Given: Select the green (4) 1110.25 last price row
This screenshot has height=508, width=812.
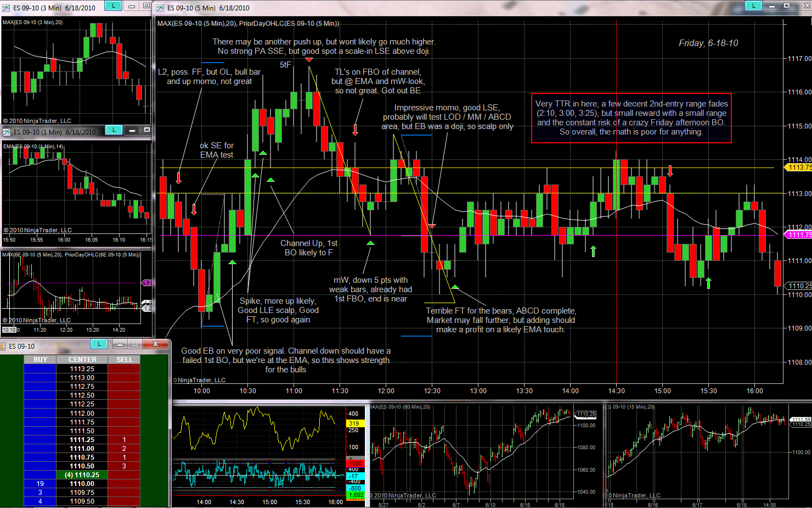Looking at the screenshot, I should pos(82,475).
